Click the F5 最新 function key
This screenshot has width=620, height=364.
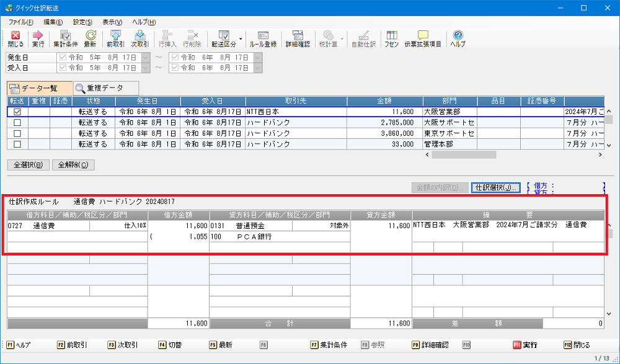coord(221,345)
